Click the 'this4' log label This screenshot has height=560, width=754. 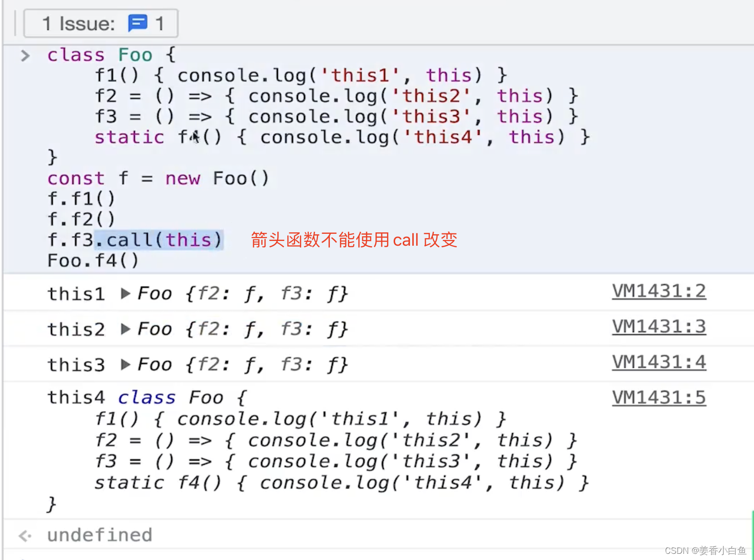tap(76, 398)
